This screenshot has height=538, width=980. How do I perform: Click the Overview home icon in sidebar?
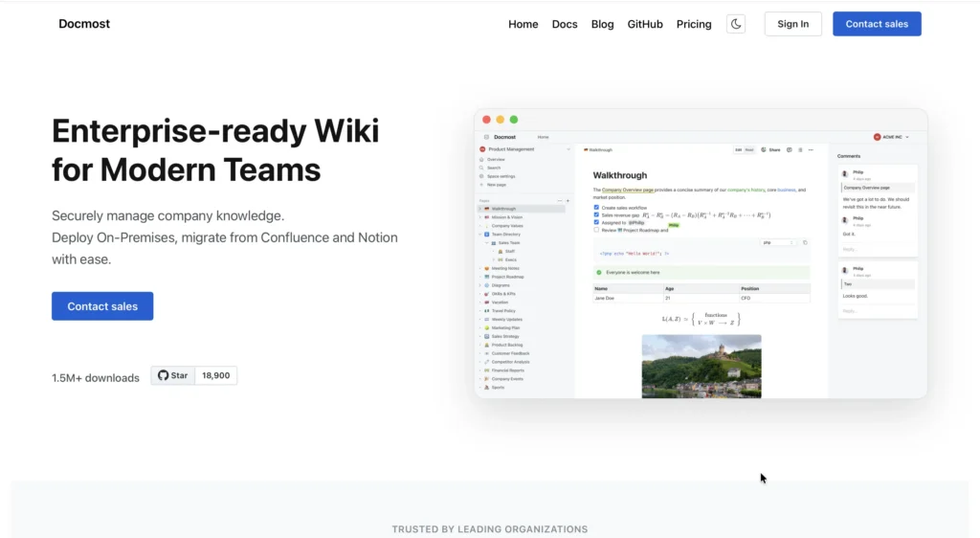[481, 159]
